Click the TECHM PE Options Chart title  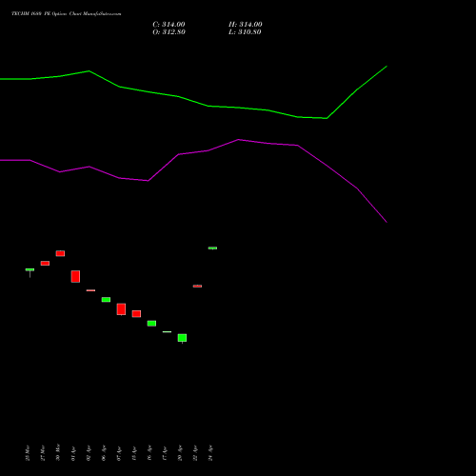tap(67, 13)
